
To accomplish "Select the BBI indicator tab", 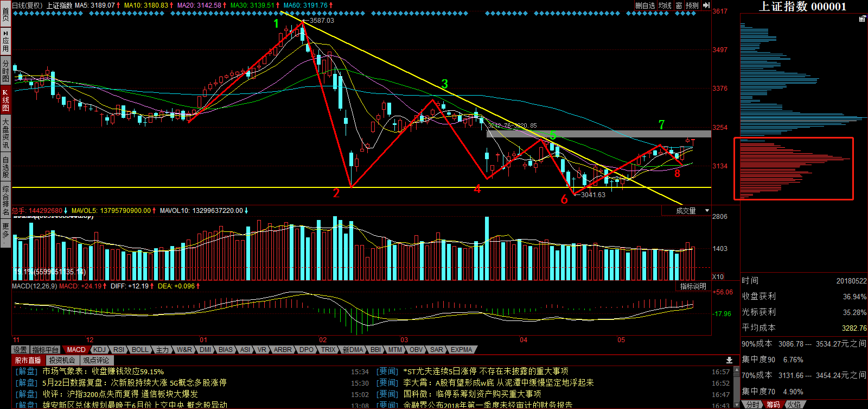I will click(375, 350).
